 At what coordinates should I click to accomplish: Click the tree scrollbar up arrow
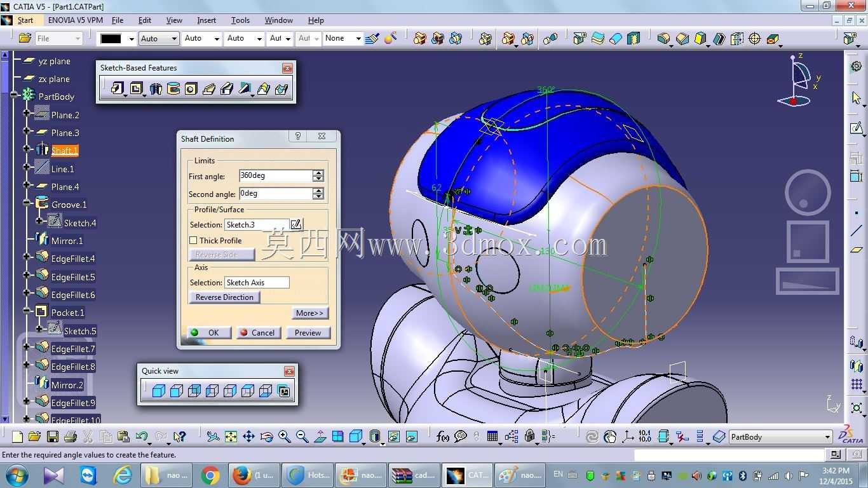coord(4,56)
